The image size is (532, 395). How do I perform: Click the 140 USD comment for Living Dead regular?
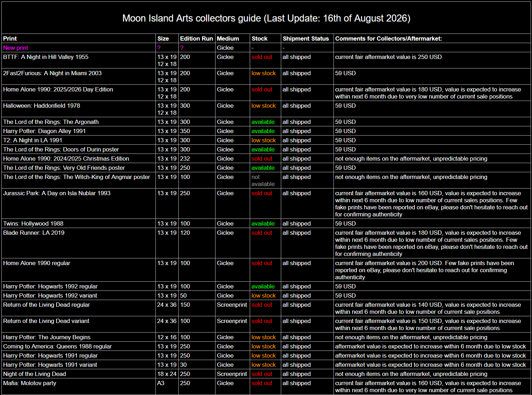428,308
